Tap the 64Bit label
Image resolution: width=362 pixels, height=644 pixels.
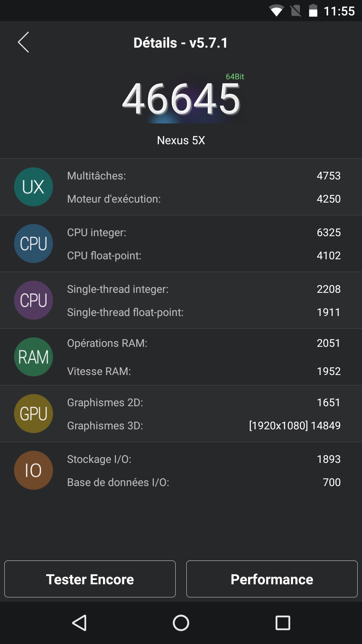coord(235,76)
